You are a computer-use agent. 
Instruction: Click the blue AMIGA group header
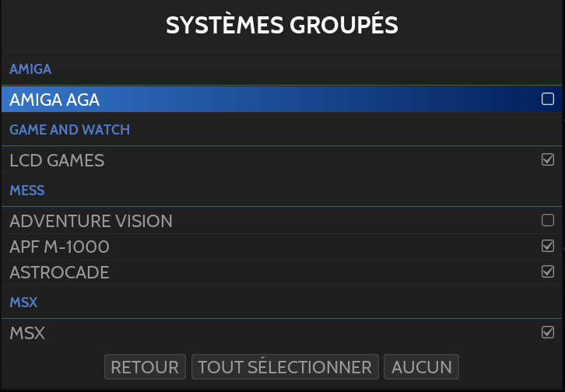tap(30, 69)
